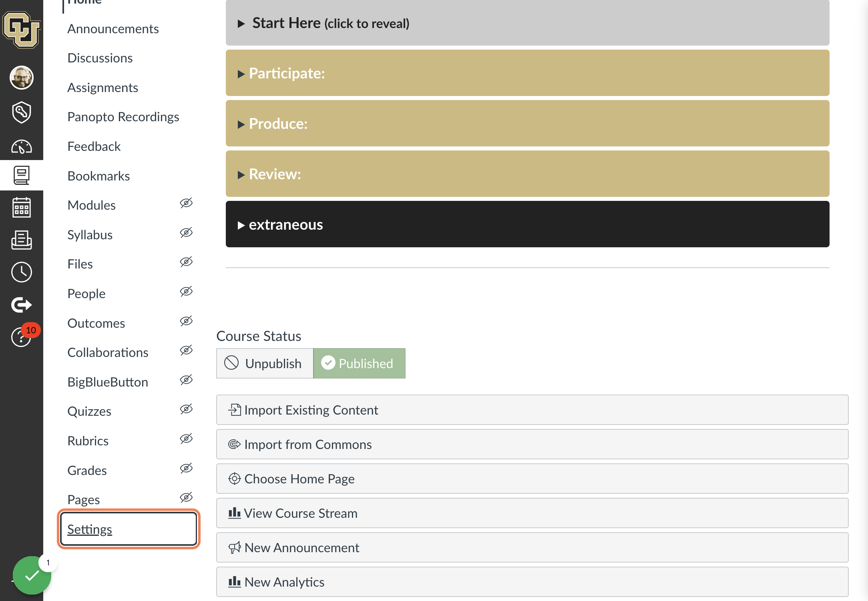868x601 pixels.
Task: Open the BigBlueButton course link
Action: tap(108, 382)
